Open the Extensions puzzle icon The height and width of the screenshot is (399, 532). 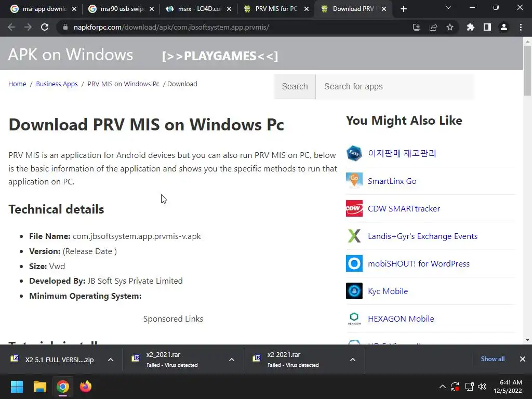click(471, 27)
